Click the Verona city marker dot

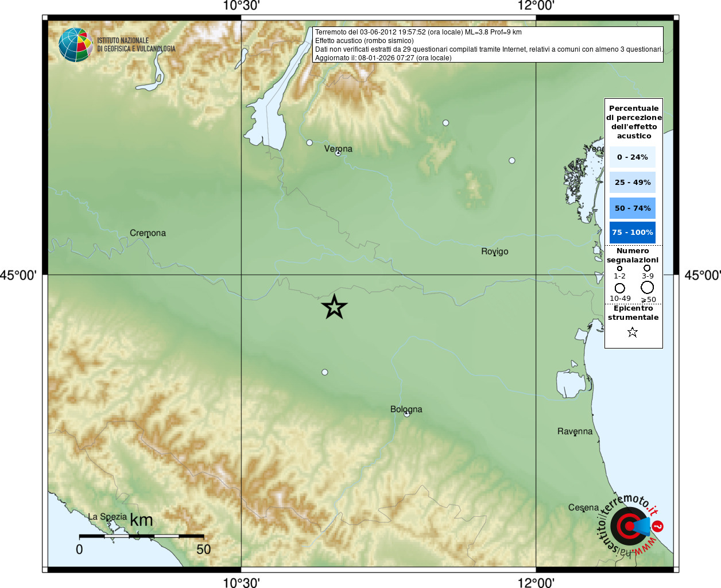338,153
